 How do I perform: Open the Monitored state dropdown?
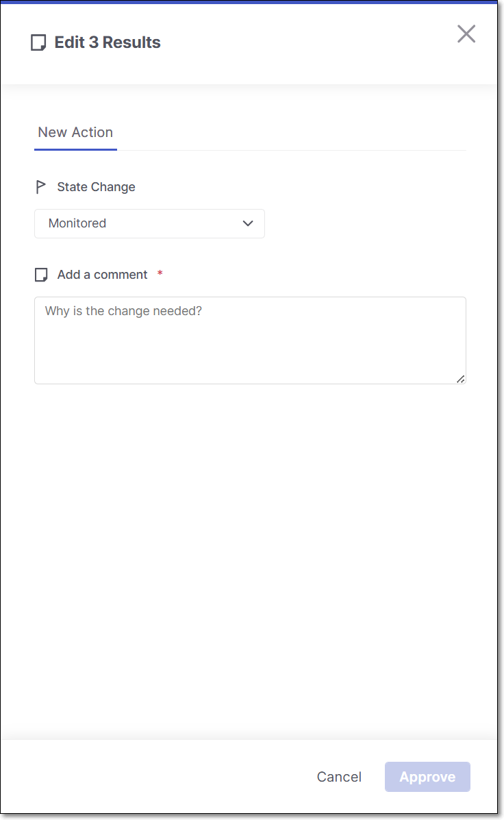click(149, 223)
